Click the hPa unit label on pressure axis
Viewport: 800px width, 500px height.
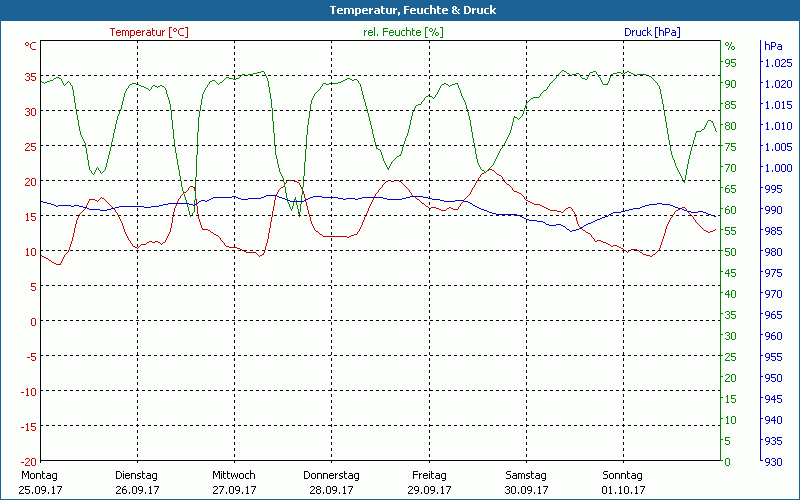[x=773, y=46]
